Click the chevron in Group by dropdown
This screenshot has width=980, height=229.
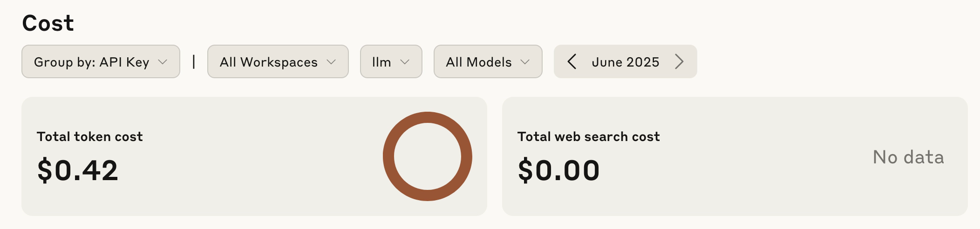(163, 62)
